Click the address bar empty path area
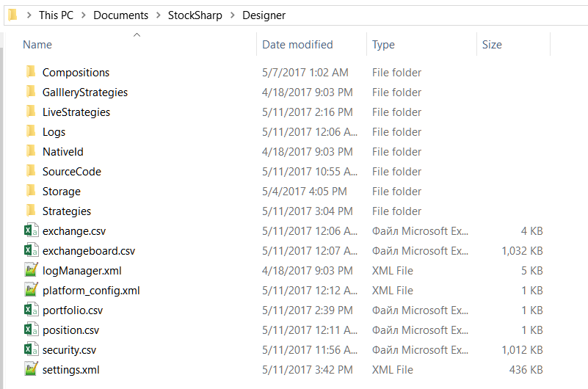The image size is (588, 389). tap(435, 15)
